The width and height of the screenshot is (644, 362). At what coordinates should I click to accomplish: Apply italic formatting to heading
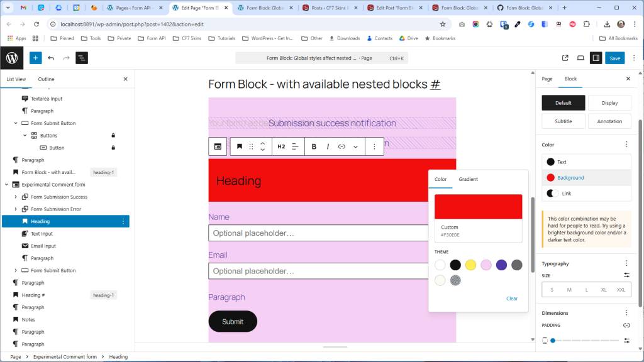[328, 146]
